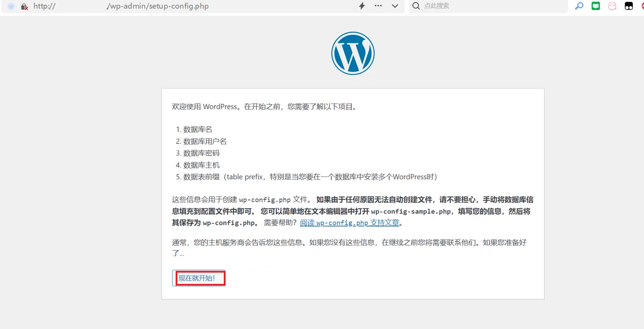The image size is (644, 329).
Task: Focus the "点此搜索" search field
Action: coord(489,6)
